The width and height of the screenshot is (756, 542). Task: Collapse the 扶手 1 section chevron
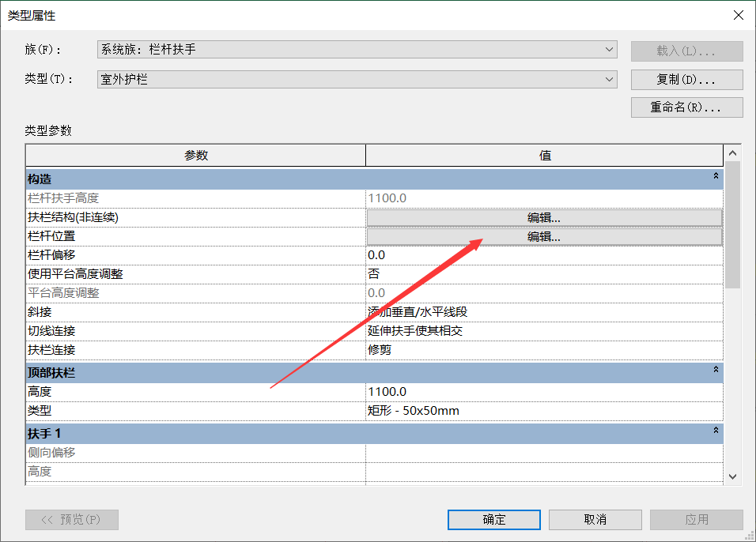pos(716,431)
